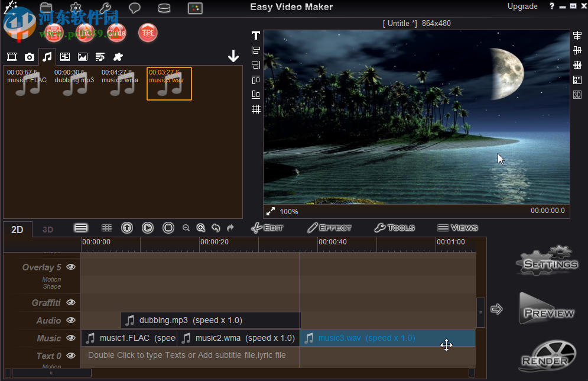588x381 pixels.
Task: Click the 3D icon right of preview
Action: point(577,94)
